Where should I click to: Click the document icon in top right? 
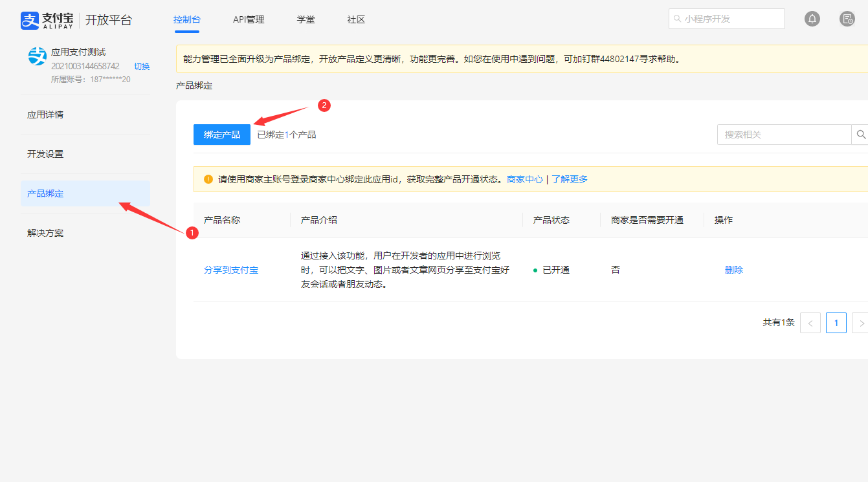847,19
